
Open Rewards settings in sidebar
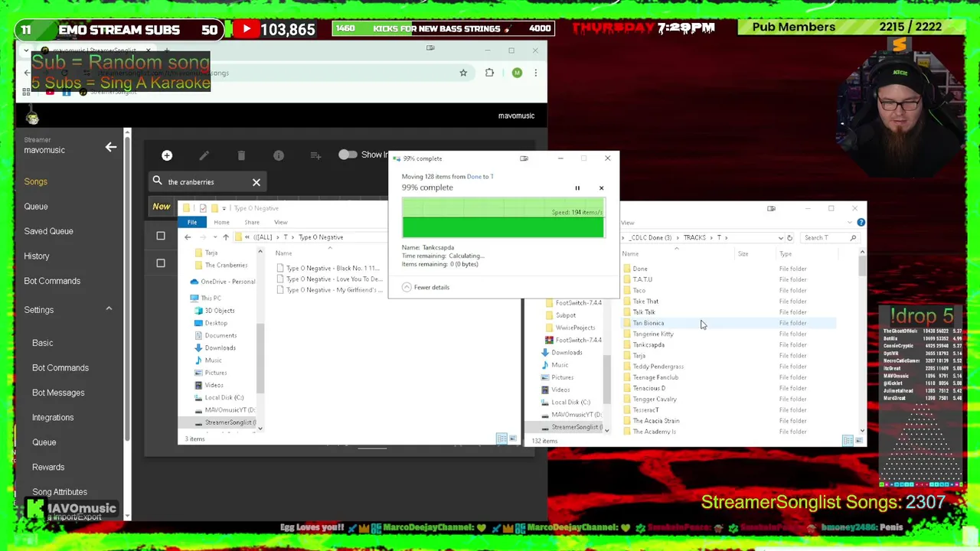pos(48,467)
